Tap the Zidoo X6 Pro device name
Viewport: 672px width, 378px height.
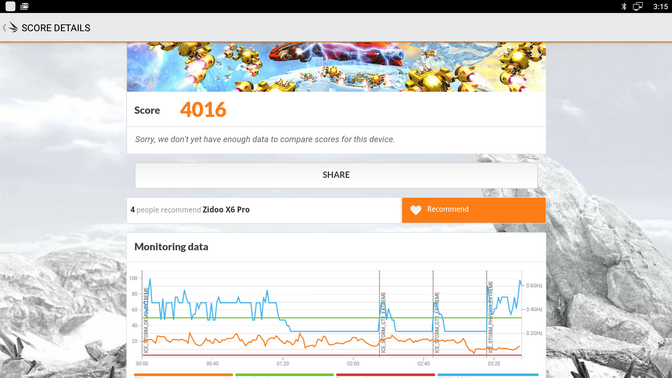point(226,210)
